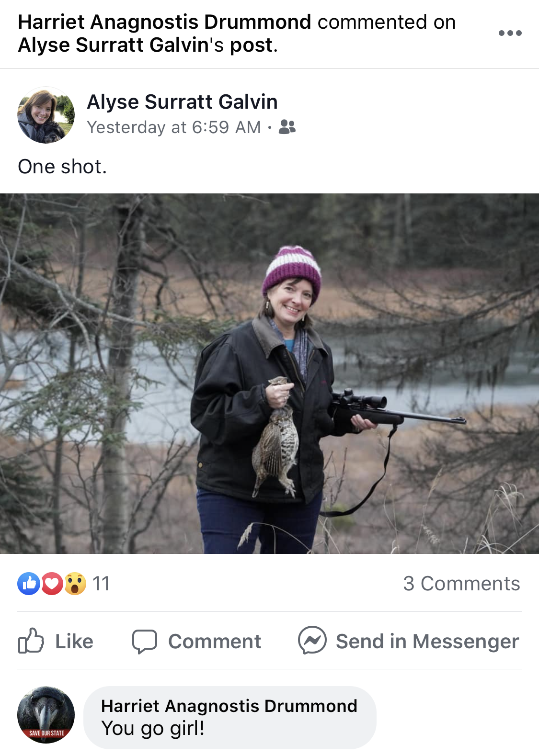
Task: Choose Send in Messenger
Action: coord(427,642)
